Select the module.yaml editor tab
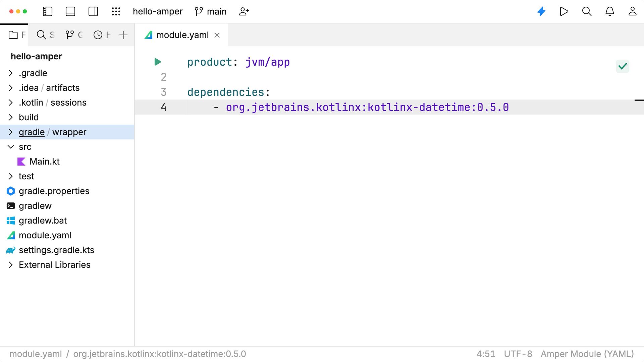The height and width of the screenshot is (362, 644). (x=182, y=35)
